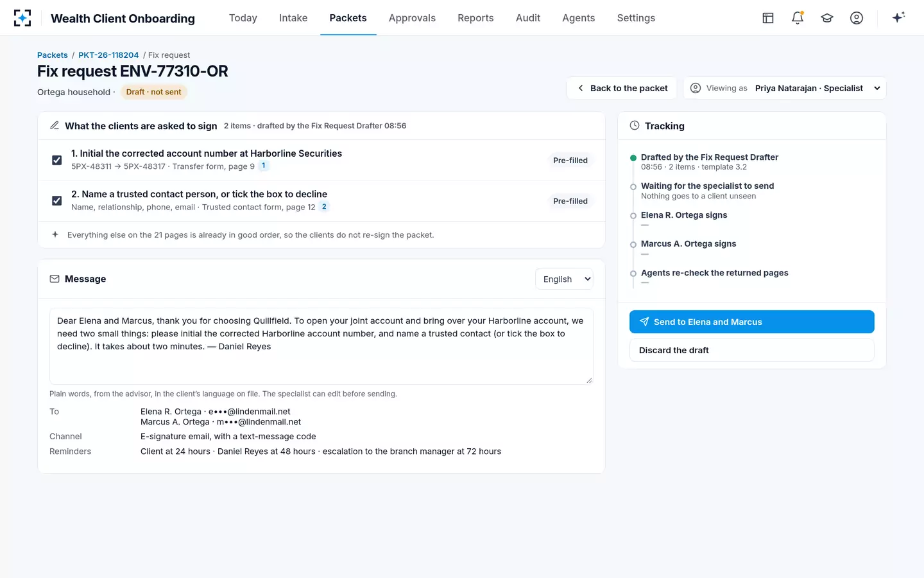Click the Elena R. Ortega recipient email line
Screen dimensions: 924x578
tap(216, 412)
